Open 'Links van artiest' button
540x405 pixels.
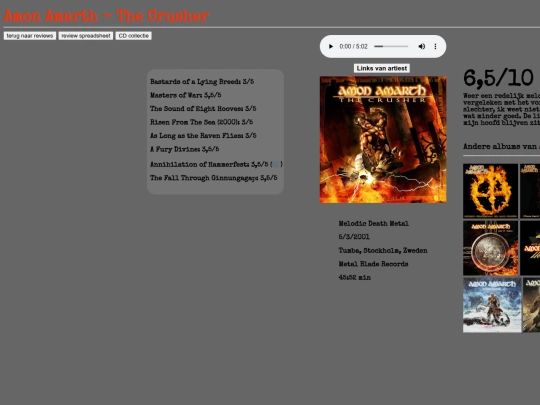(382, 68)
